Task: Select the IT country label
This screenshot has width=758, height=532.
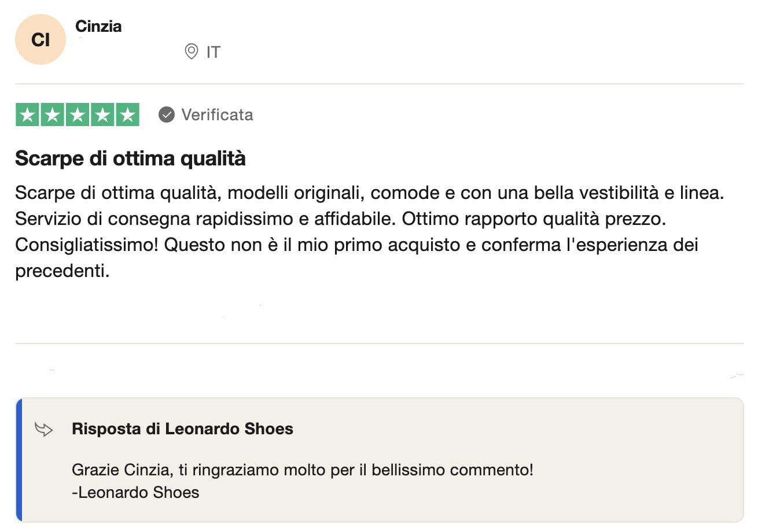Action: 214,52
